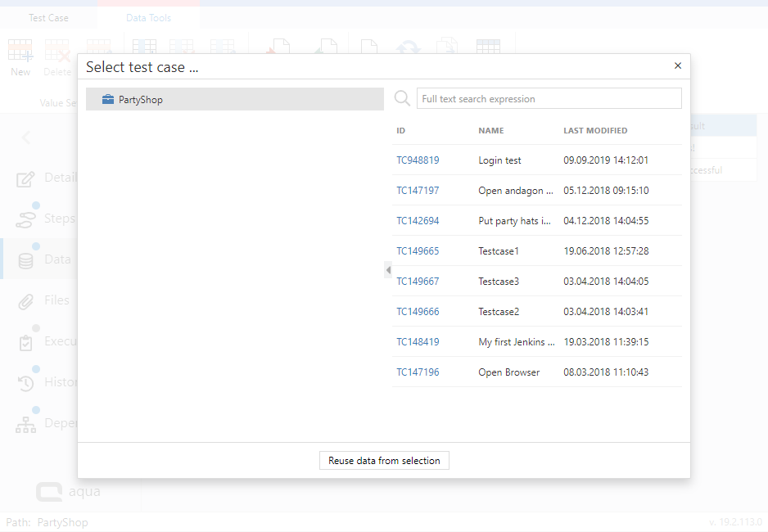Select the Open Browser test case
The height and width of the screenshot is (532, 768).
pos(508,372)
